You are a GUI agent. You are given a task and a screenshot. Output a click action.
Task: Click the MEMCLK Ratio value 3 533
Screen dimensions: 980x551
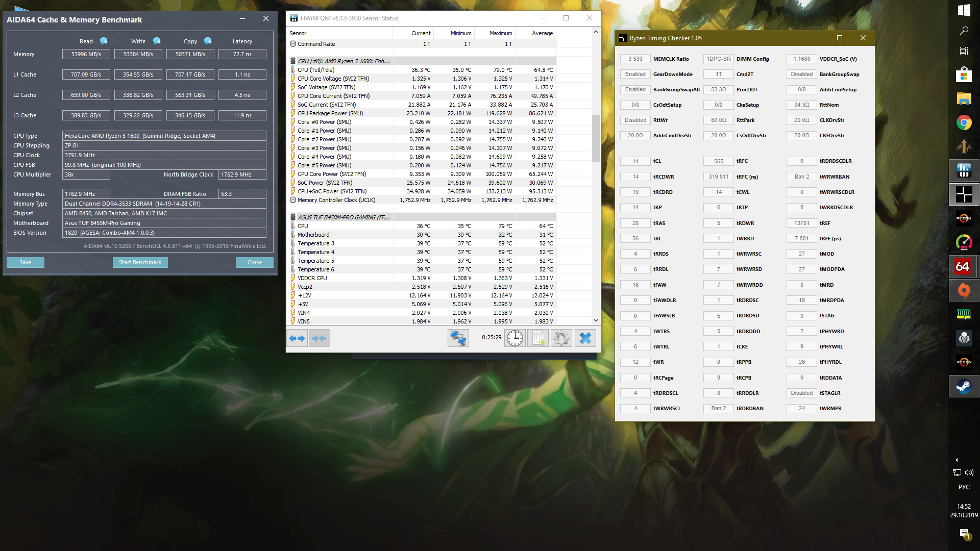(635, 59)
